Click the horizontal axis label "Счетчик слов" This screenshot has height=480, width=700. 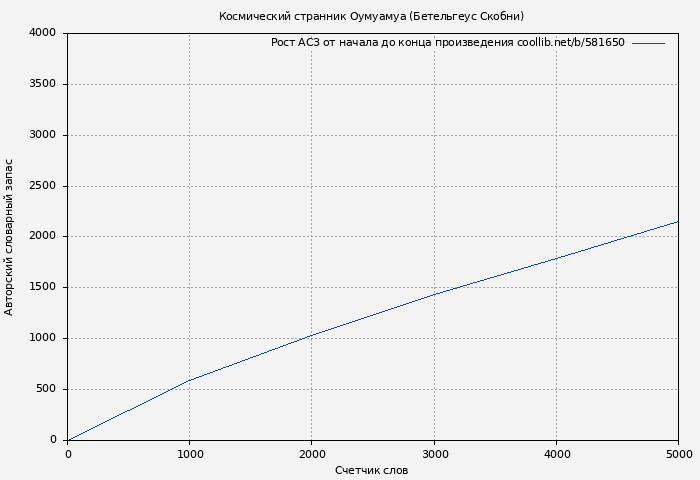tap(371, 471)
